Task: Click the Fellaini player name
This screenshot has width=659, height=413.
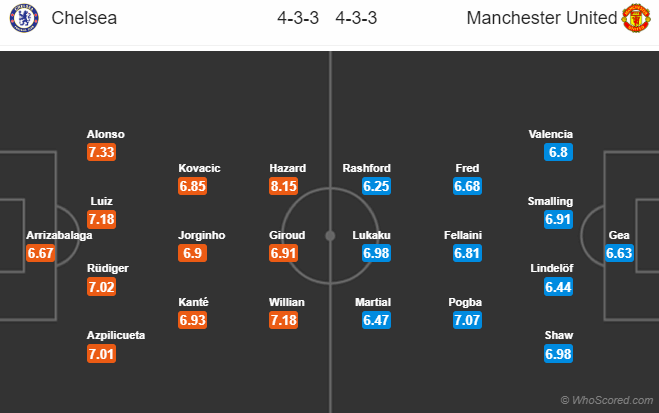Action: tap(463, 235)
